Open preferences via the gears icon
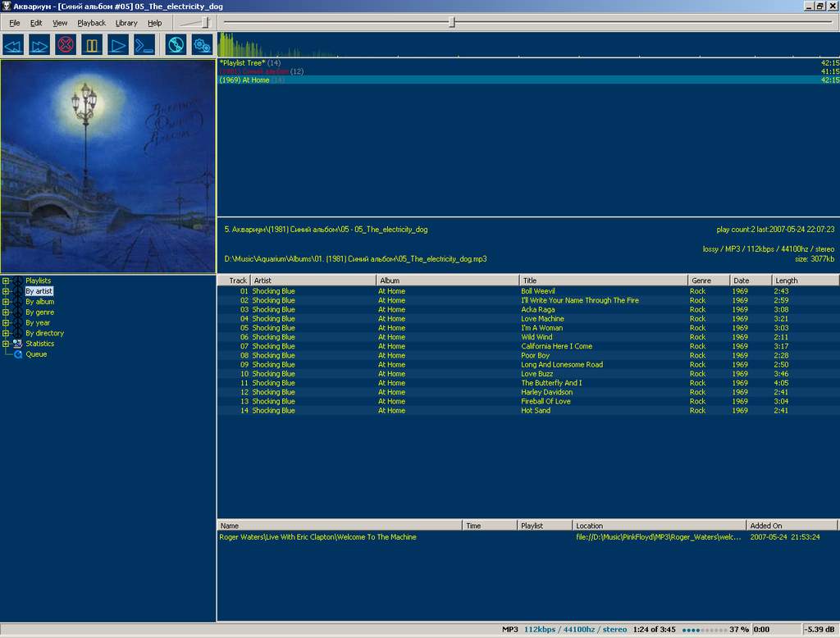 point(202,44)
